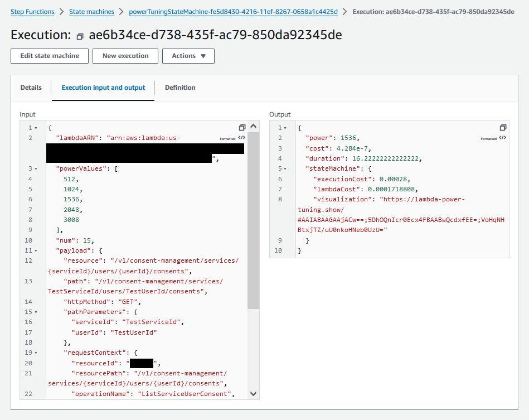Copy the Input JSON using the copy icon
Screen dimensions: 529x420
(242, 127)
